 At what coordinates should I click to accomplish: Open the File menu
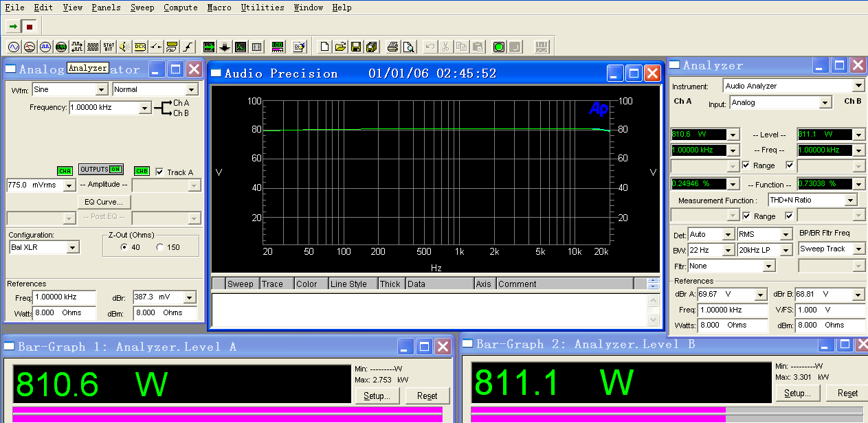click(x=14, y=8)
